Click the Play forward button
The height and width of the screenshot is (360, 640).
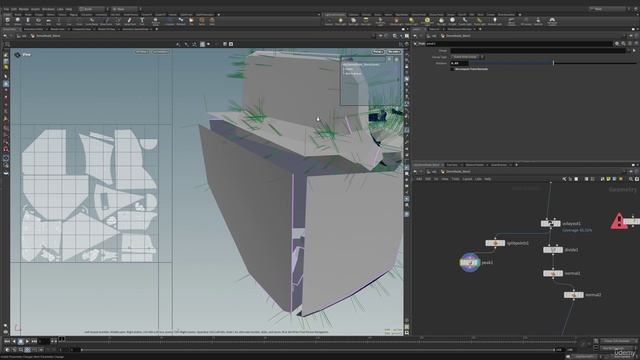[27, 341]
